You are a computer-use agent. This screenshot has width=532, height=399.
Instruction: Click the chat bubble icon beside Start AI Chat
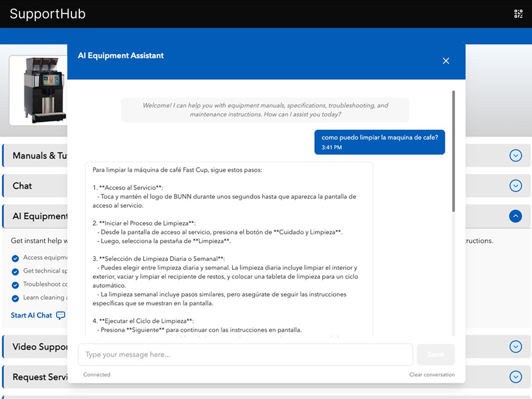coord(61,316)
